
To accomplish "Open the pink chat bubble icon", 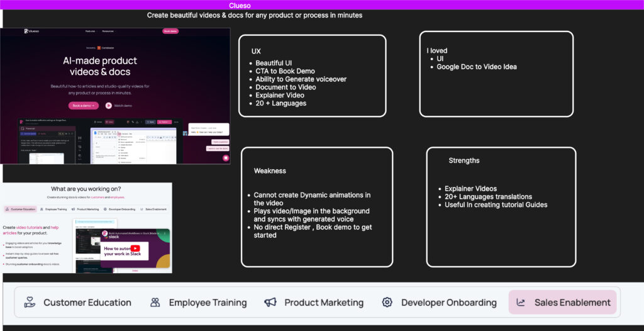I will point(225,158).
